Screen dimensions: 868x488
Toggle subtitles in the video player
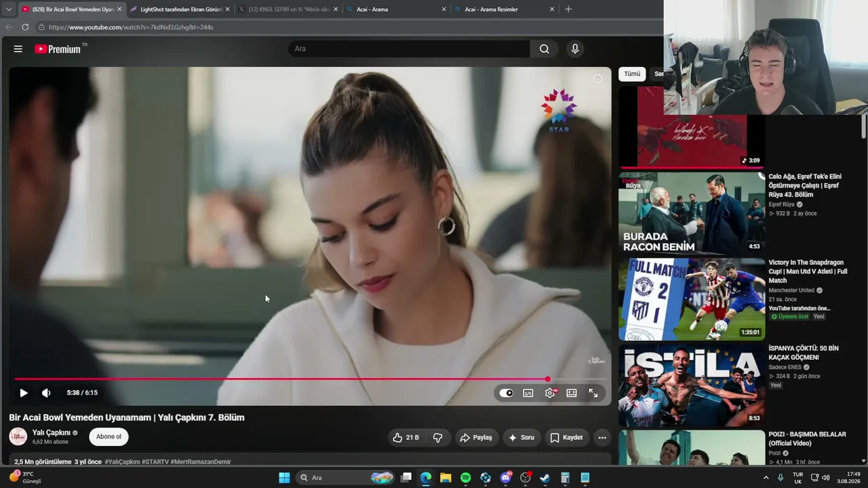click(x=528, y=393)
